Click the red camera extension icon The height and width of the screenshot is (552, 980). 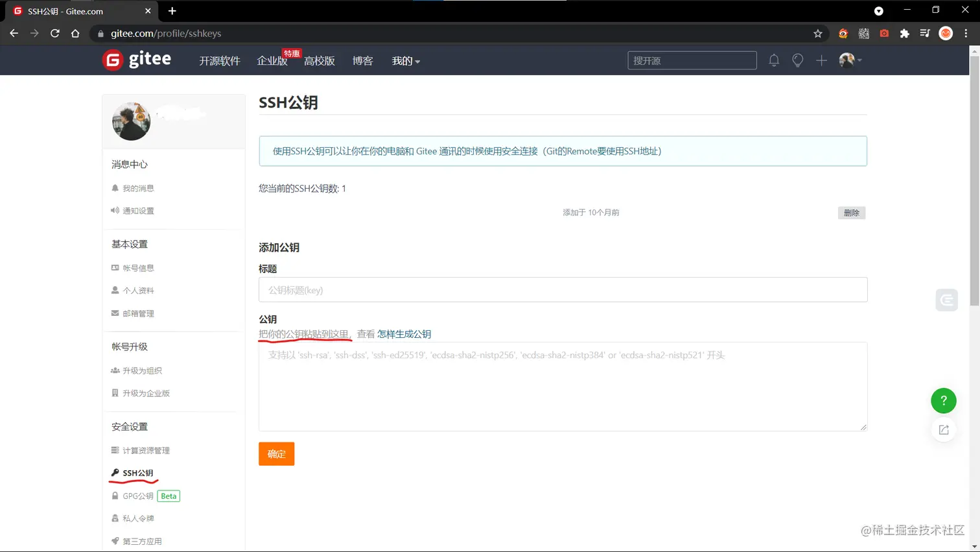[x=884, y=33]
